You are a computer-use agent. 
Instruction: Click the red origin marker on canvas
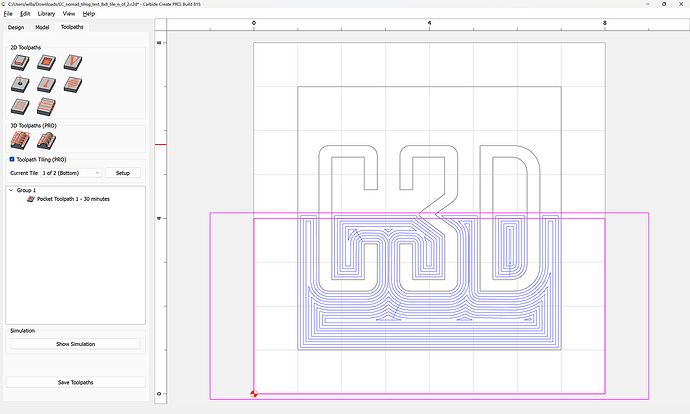point(254,393)
